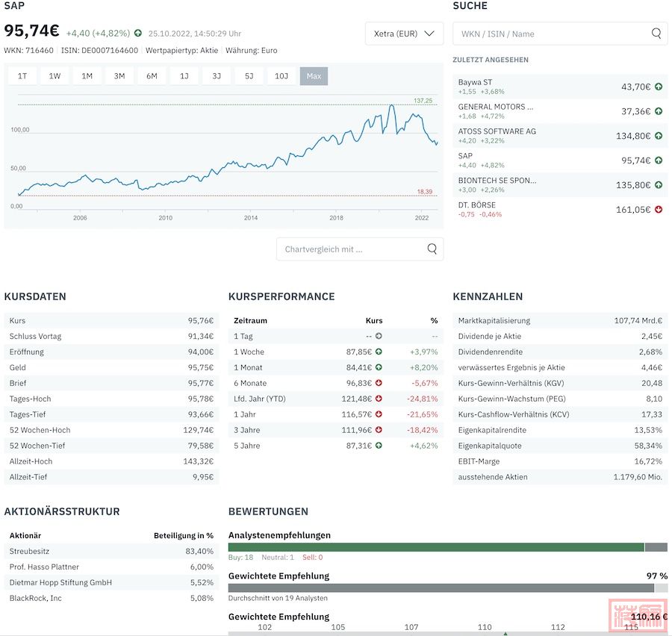Screen dimensions: 672x636
Task: Click the magnifier icon in the Chartvergleich field
Action: click(432, 249)
